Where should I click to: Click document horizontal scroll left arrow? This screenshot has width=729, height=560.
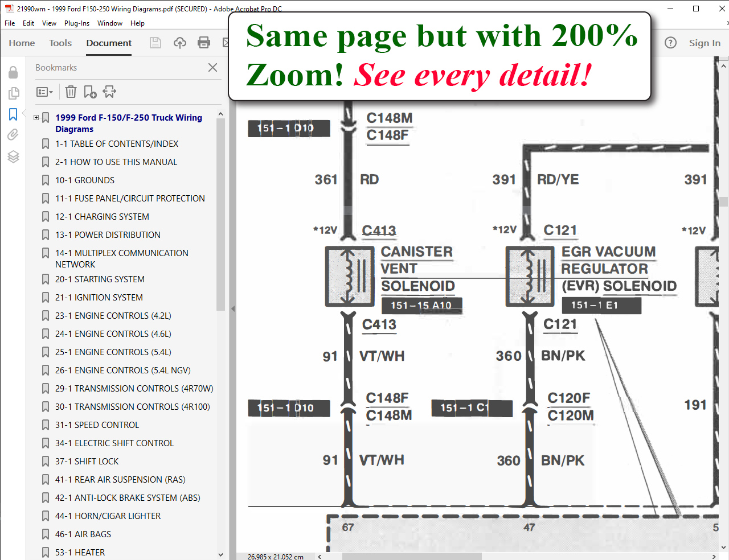click(320, 556)
